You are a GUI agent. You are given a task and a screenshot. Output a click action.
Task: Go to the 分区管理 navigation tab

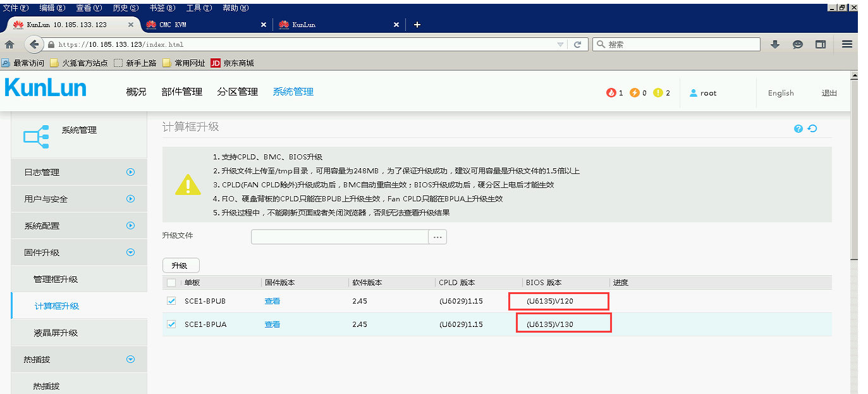click(x=238, y=92)
